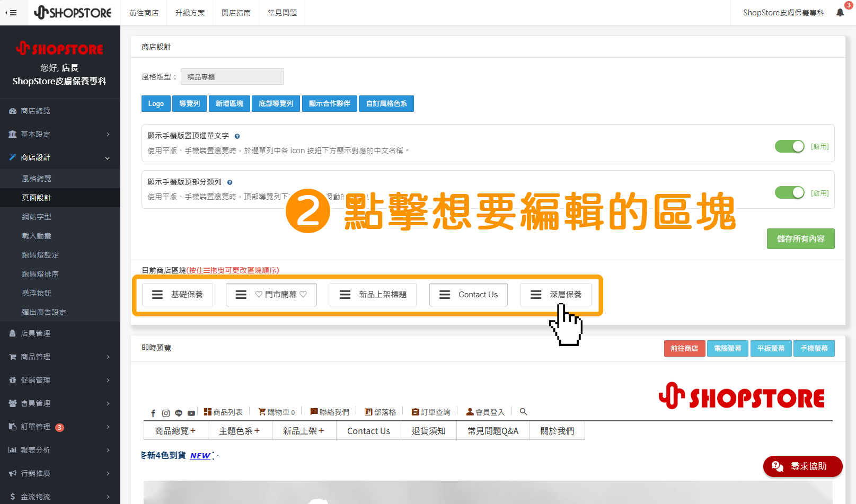The height and width of the screenshot is (504, 856).
Task: Switch preview to 平板螢幕
Action: pos(770,348)
